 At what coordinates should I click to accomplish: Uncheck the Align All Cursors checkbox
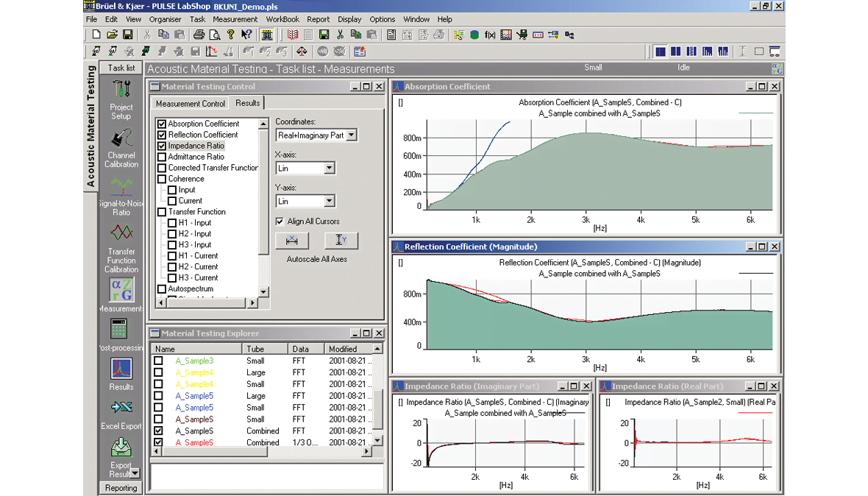click(x=280, y=222)
